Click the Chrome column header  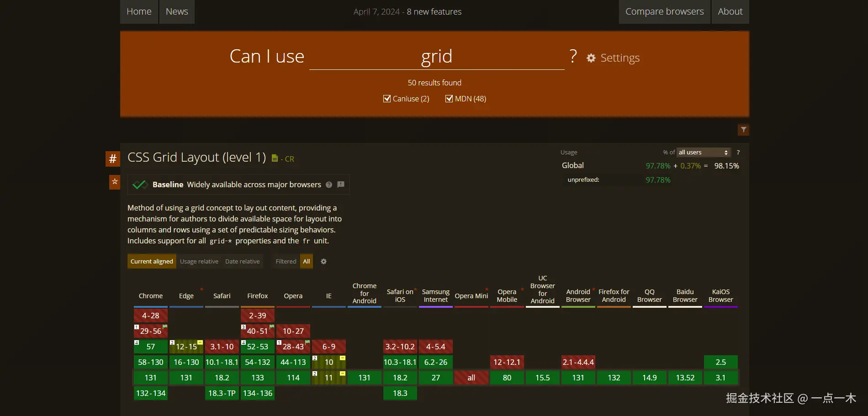[151, 296]
